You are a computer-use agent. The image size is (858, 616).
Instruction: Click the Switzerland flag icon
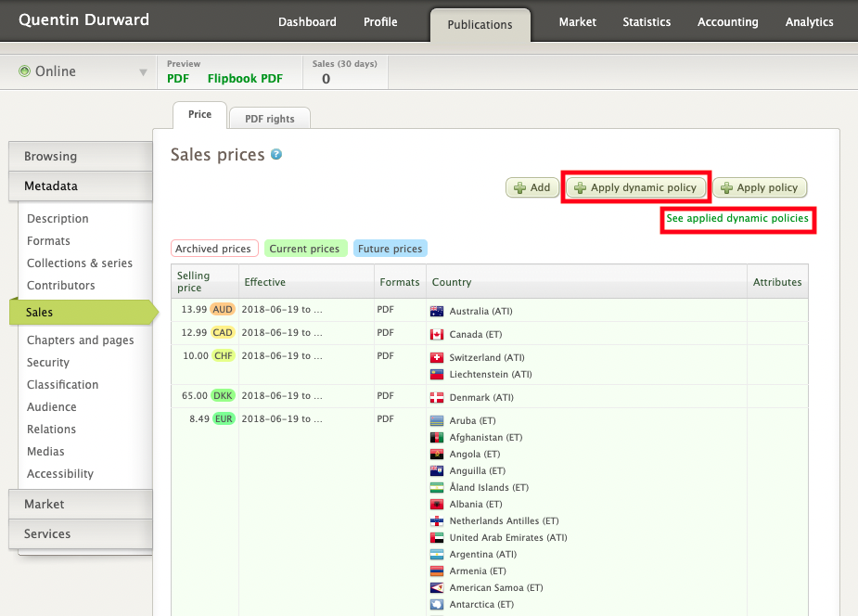click(x=437, y=357)
